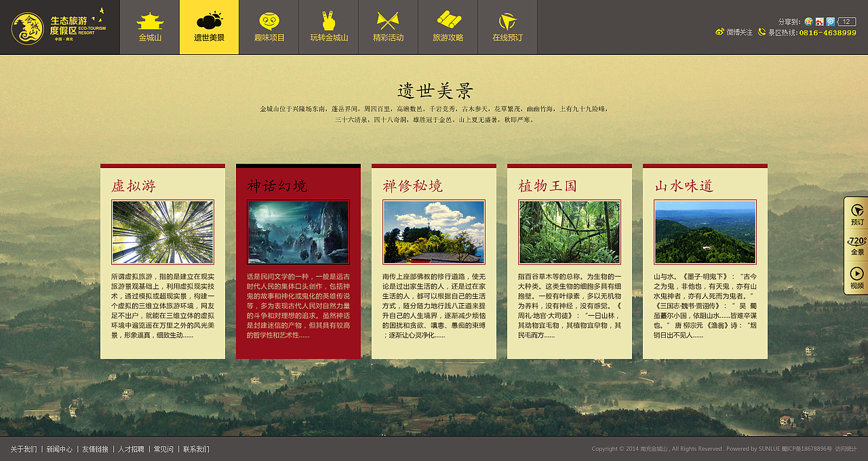Click the 预订 booking icon in the sidebar
This screenshot has width=868, height=461.
[x=856, y=211]
